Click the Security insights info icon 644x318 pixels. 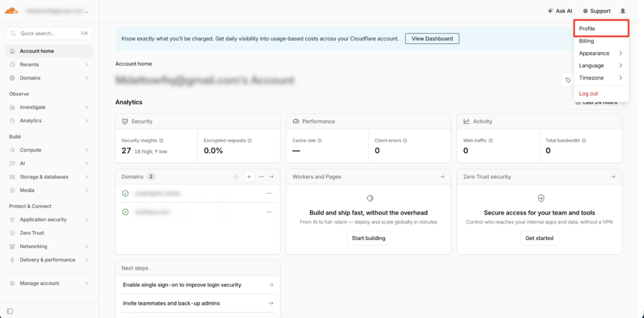click(x=161, y=140)
